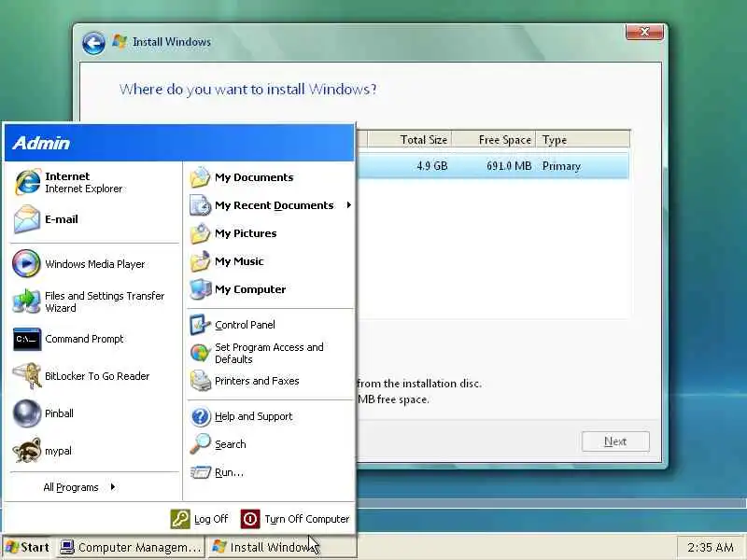Viewport: 747px width, 560px height.
Task: Launch the BitLocker To Go Reader icon
Action: [27, 376]
